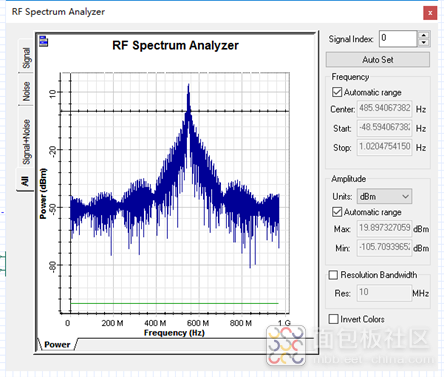Open the Units dBm dropdown
This screenshot has height=377, width=444.
tap(384, 196)
